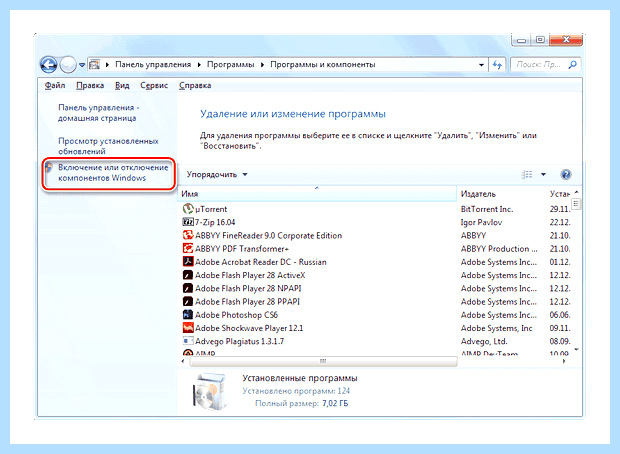Click the Forward navigation arrow button
620x454 pixels.
68,64
